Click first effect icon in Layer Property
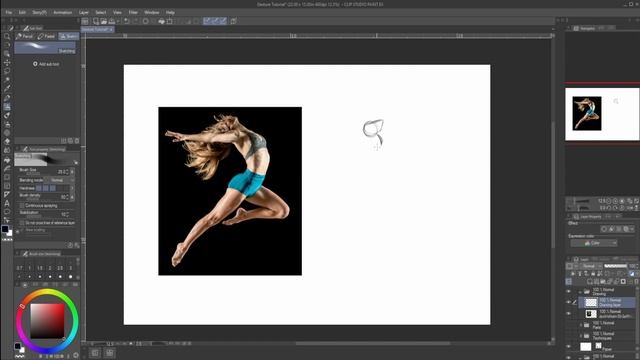 [604, 229]
